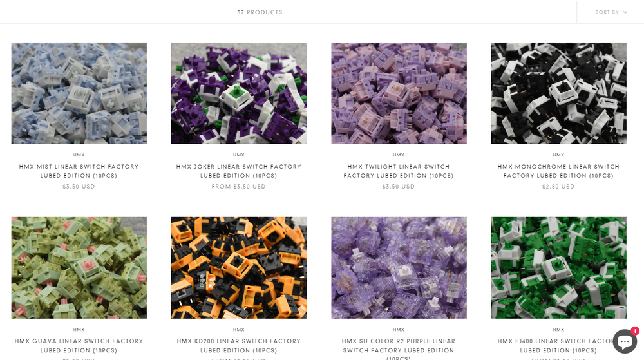
Task: Open HMX Guava Linear Switch title link
Action: (x=79, y=346)
